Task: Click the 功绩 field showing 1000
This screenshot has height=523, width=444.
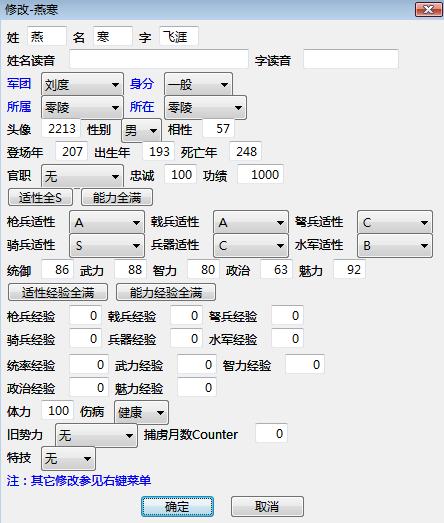Action: [x=261, y=174]
